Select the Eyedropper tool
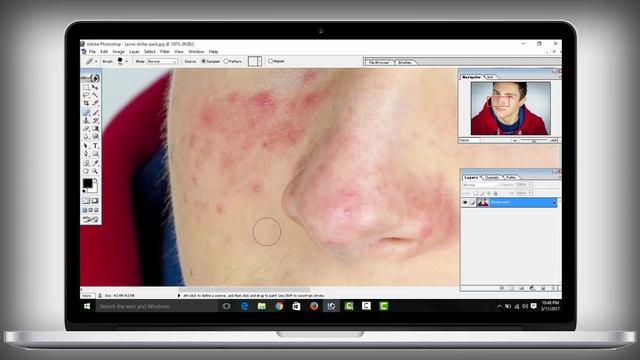 95,163
